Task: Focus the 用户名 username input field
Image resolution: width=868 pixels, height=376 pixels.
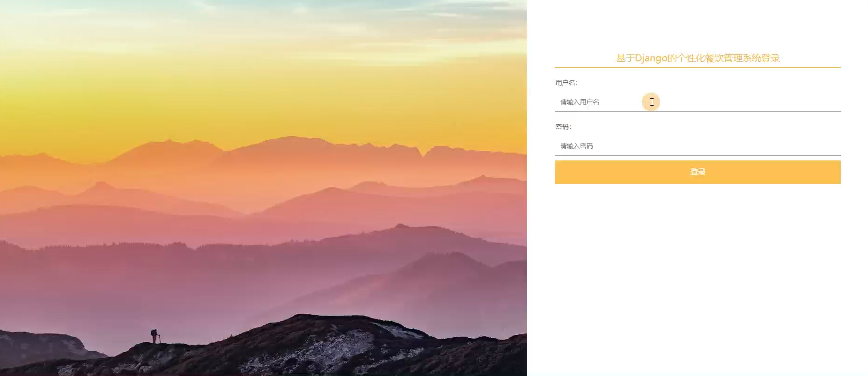Action: click(698, 102)
